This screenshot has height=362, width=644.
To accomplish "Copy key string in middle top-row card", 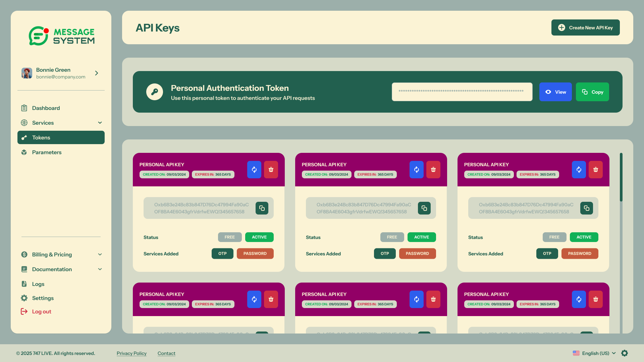I will 424,208.
